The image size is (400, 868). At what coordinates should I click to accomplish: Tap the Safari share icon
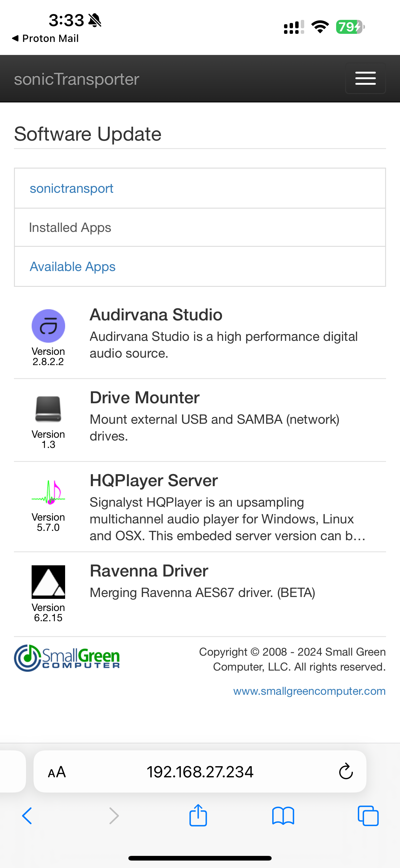[198, 816]
